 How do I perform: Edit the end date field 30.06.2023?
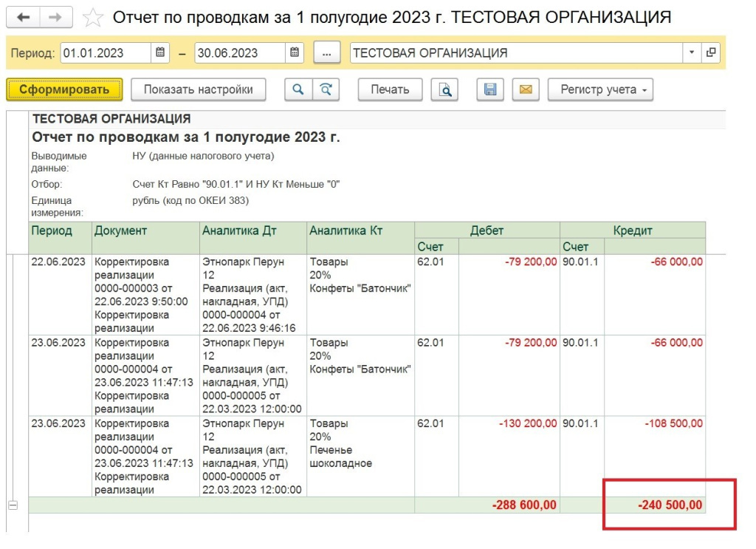point(240,52)
